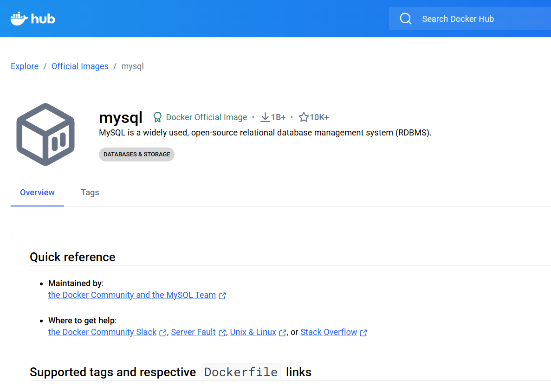Open the Server Fault link
Screen dimensions: 551x392
click(193, 332)
